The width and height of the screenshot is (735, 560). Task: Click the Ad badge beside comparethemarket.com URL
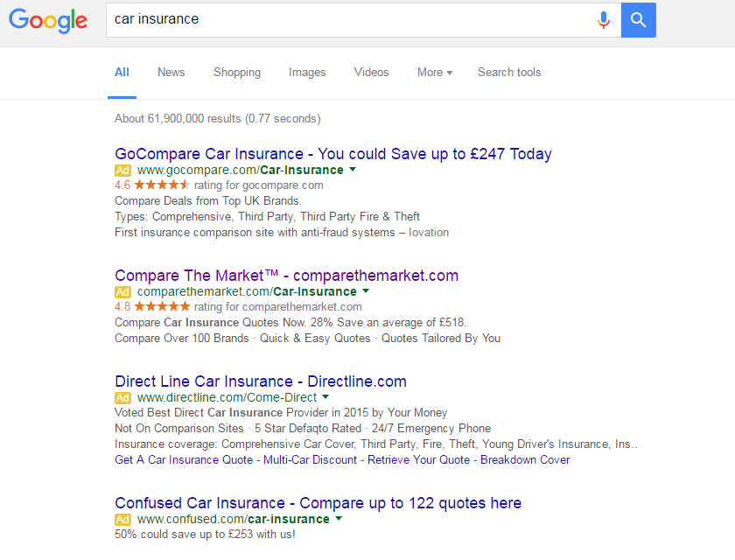[x=122, y=292]
